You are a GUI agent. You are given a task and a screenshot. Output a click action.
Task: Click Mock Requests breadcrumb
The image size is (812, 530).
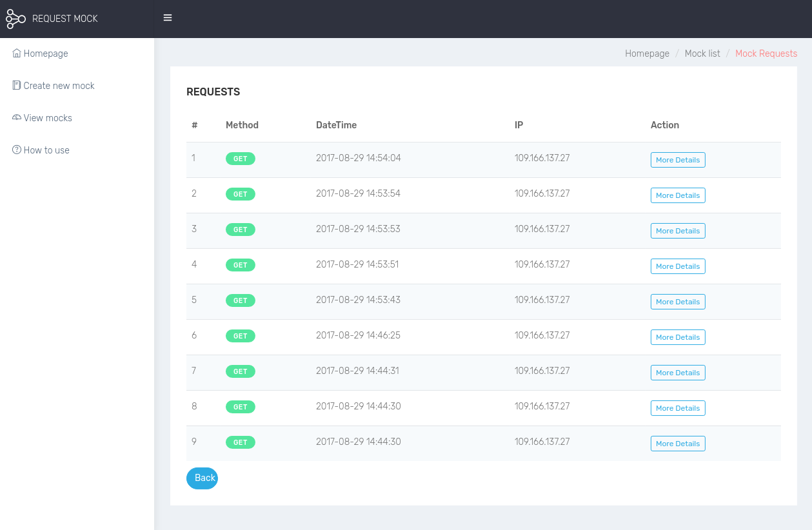pyautogui.click(x=766, y=54)
